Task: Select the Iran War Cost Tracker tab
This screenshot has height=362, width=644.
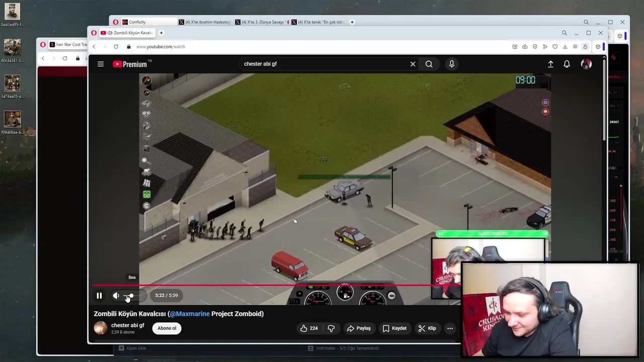Action: tap(67, 44)
